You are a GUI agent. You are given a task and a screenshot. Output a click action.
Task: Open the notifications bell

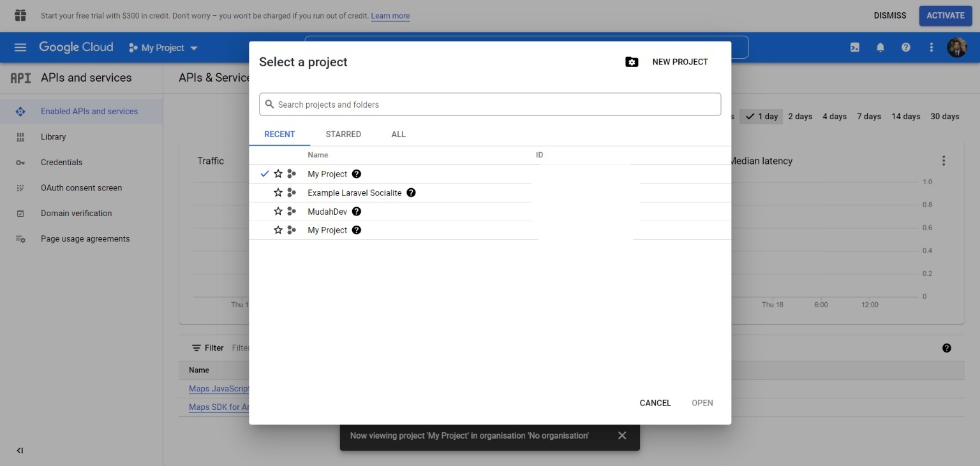[x=880, y=47]
